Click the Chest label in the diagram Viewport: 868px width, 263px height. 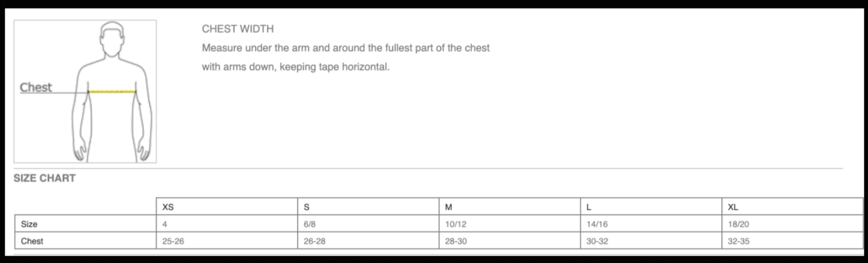36,87
